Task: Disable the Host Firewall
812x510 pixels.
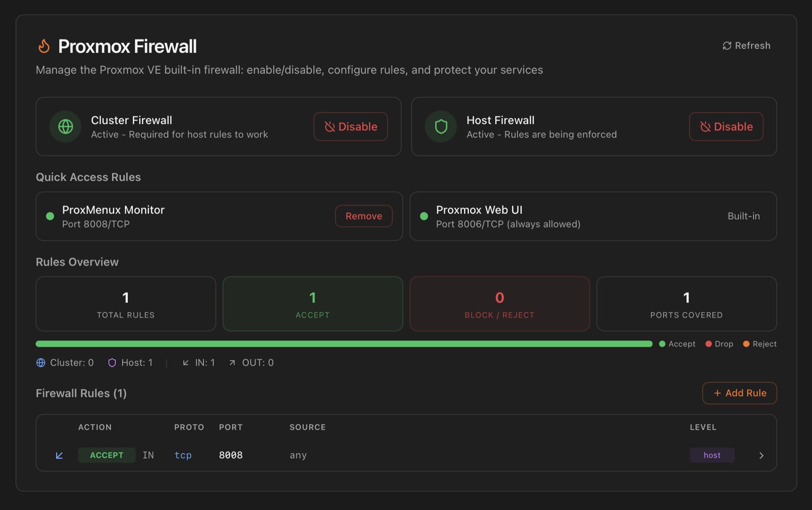Action: tap(726, 127)
